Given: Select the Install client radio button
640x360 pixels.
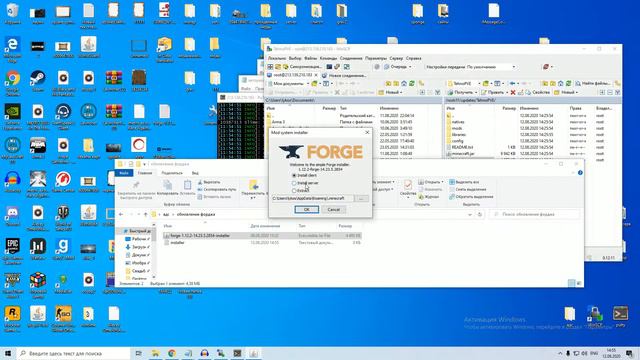Looking at the screenshot, I should (x=294, y=175).
